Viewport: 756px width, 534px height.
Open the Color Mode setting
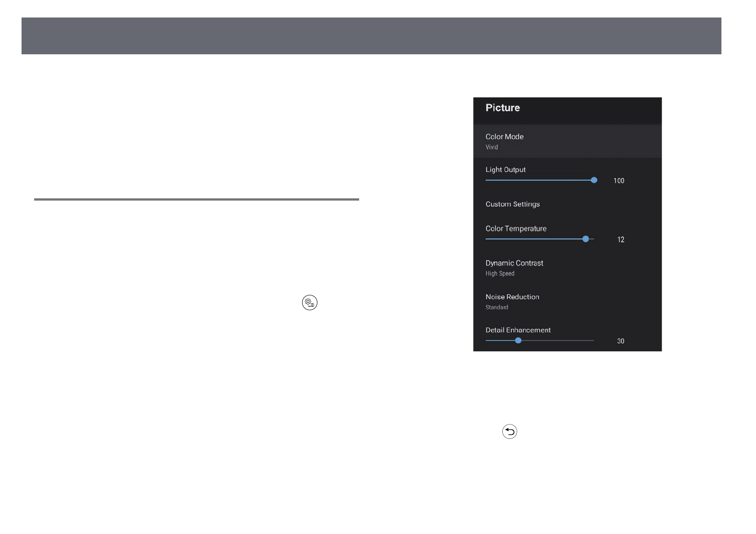click(x=504, y=137)
